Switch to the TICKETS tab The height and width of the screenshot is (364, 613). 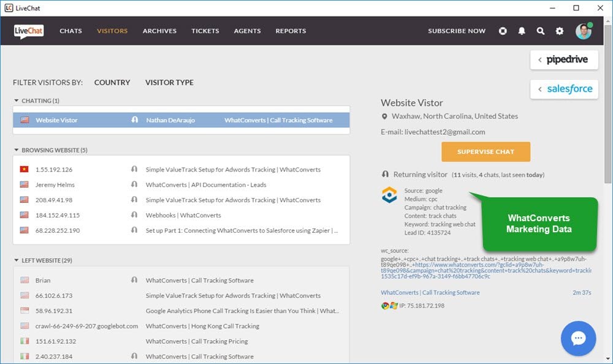[x=205, y=31]
